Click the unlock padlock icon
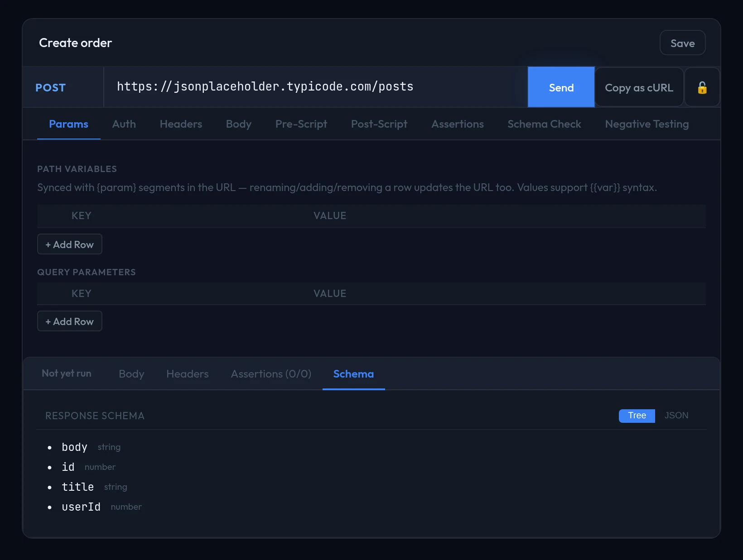The height and width of the screenshot is (560, 743). (x=702, y=87)
